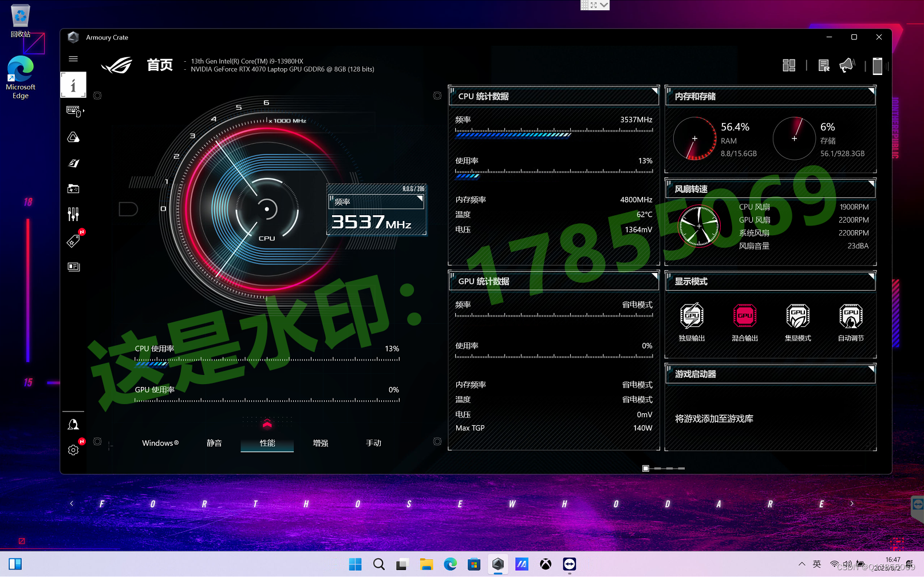Select 独显输出 GPU display mode
924x577 pixels.
(692, 322)
